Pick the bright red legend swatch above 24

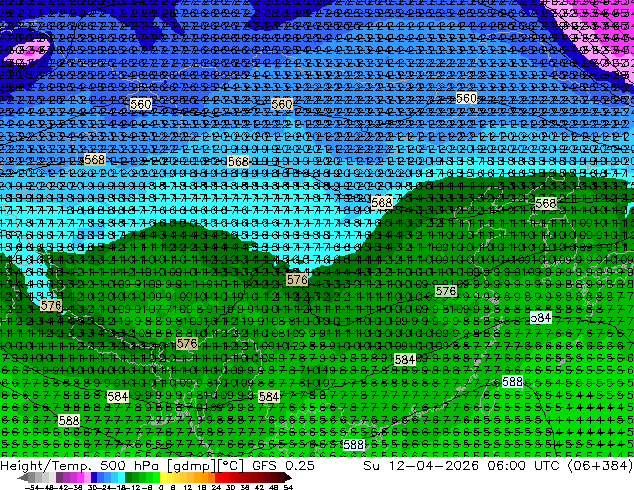click(218, 478)
